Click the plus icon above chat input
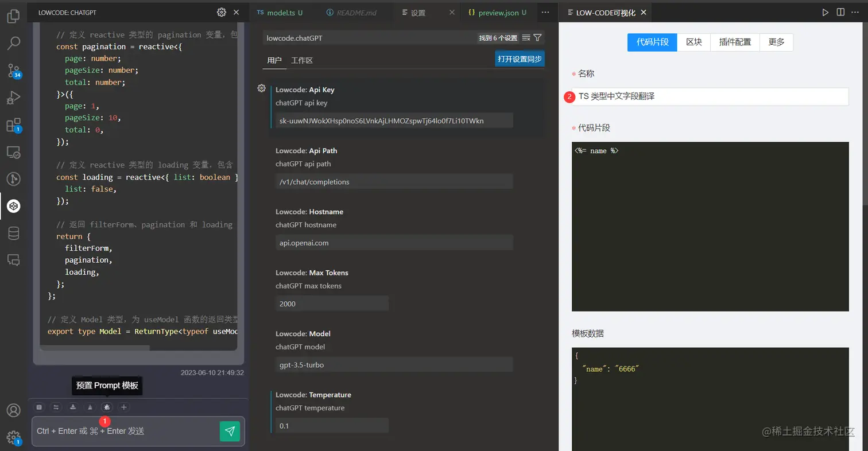Image resolution: width=868 pixels, height=451 pixels. pos(124,407)
